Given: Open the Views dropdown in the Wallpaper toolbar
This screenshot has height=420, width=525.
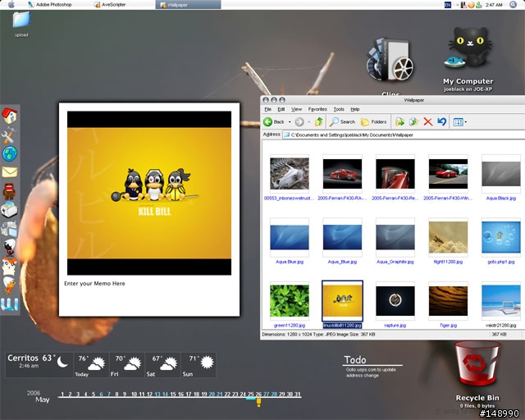Looking at the screenshot, I should pyautogui.click(x=460, y=122).
